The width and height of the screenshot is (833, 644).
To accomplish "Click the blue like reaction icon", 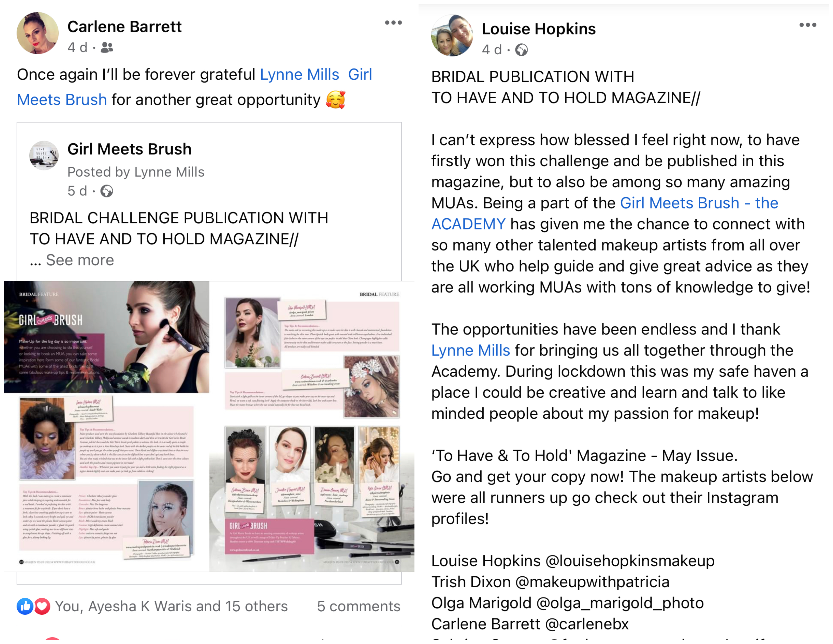I will click(25, 606).
